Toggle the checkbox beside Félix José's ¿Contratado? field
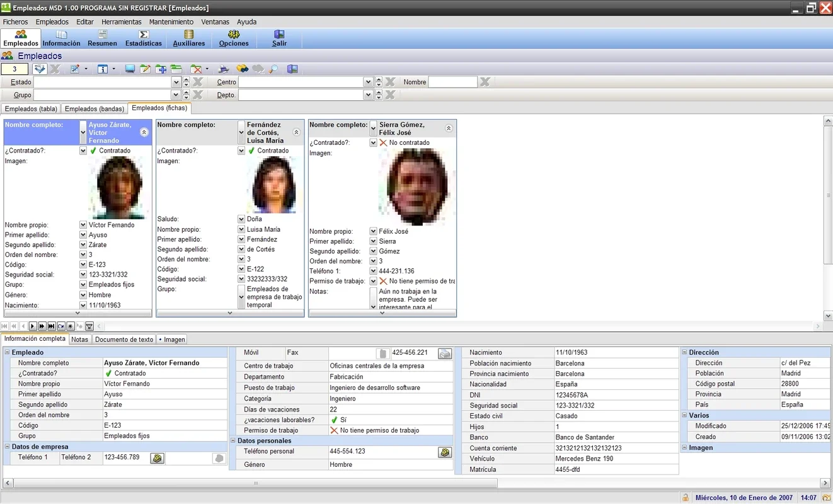Image resolution: width=833 pixels, height=504 pixels. [373, 143]
